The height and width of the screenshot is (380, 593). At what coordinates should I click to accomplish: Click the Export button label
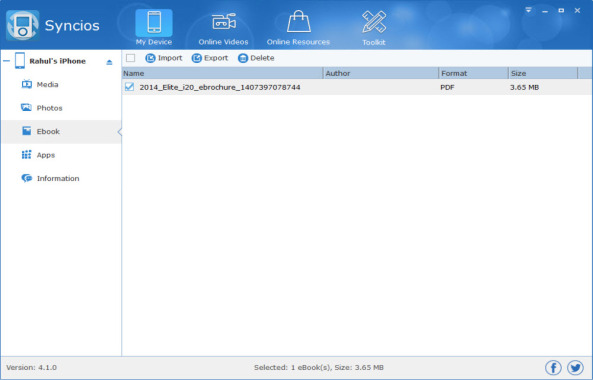(216, 58)
